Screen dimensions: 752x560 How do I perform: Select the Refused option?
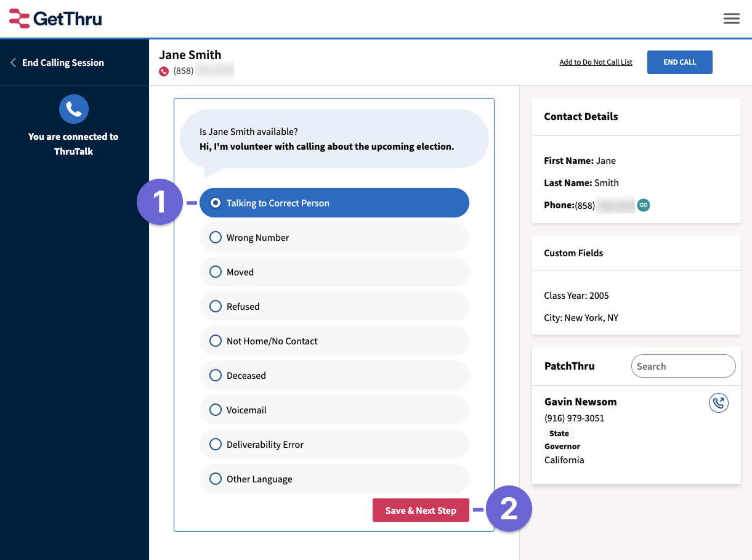[334, 306]
